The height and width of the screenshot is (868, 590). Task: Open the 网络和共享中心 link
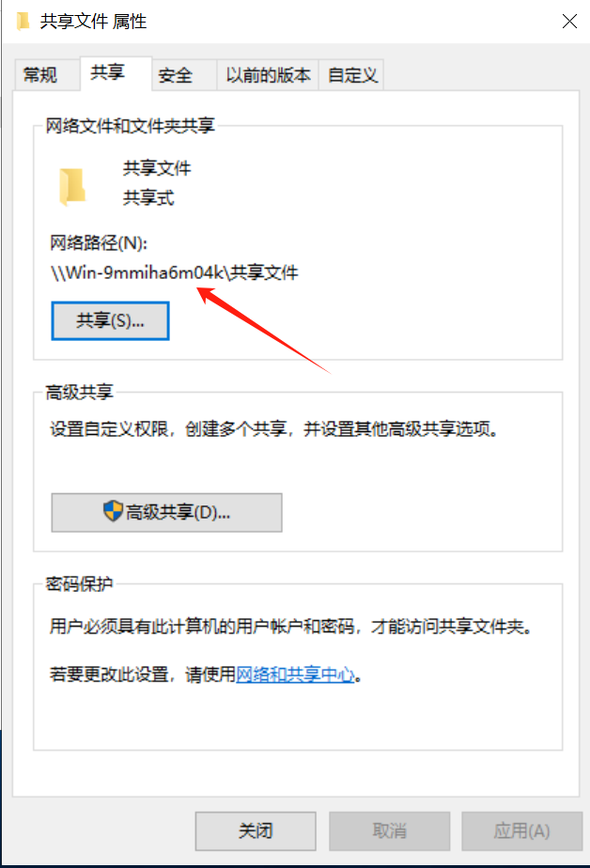(295, 674)
